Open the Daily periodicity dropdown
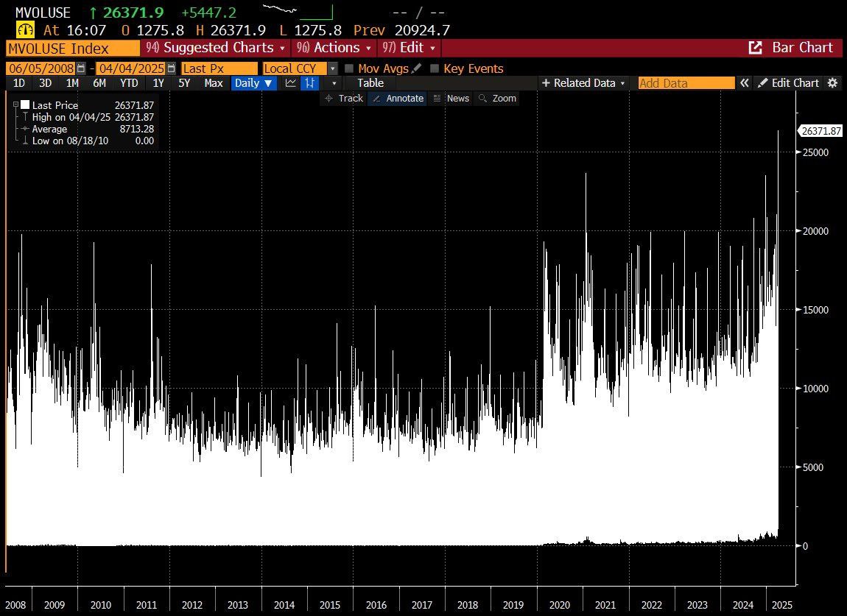The image size is (847, 616). 253,83
